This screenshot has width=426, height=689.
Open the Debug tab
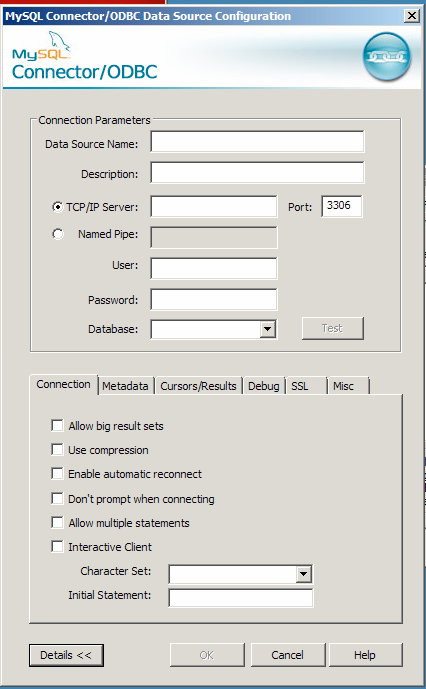[264, 386]
